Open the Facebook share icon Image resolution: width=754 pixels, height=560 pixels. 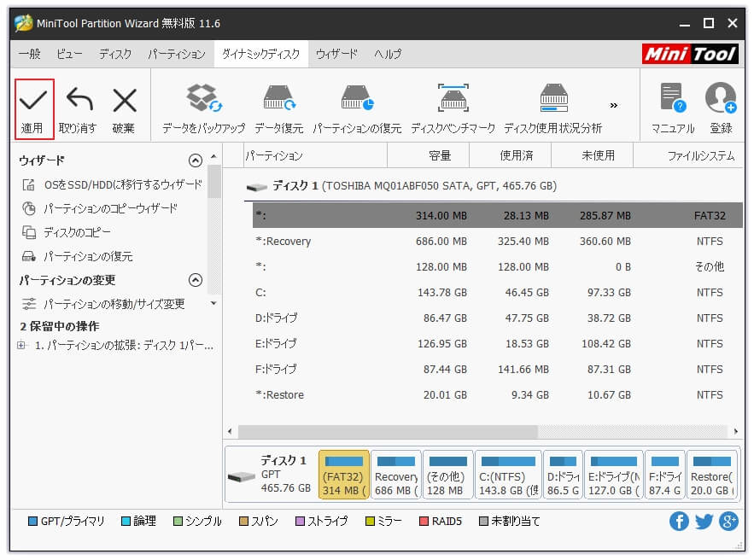pyautogui.click(x=679, y=521)
